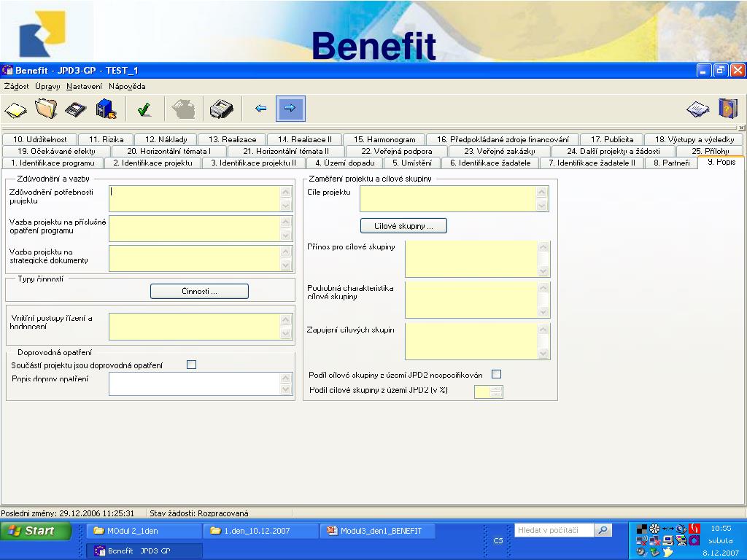Viewport: 747px width, 560px height.
Task: Check 'Podíl cílové skupiny z území JPD2 nespecifikován'
Action: click(496, 374)
